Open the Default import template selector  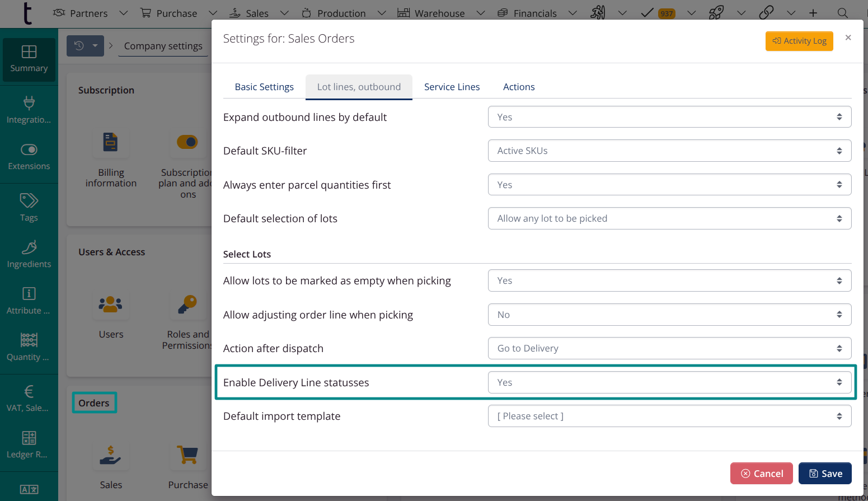tap(669, 416)
